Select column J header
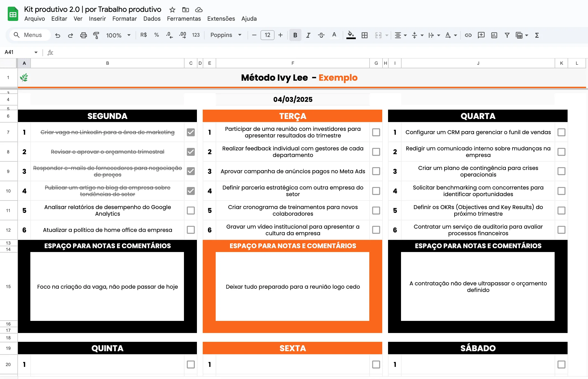 pos(478,63)
